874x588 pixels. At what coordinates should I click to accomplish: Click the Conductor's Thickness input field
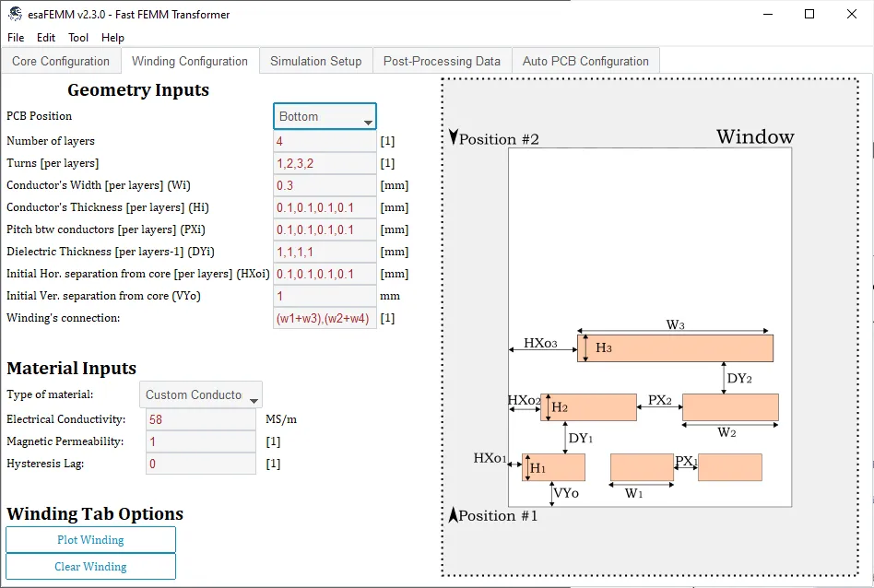tap(325, 208)
